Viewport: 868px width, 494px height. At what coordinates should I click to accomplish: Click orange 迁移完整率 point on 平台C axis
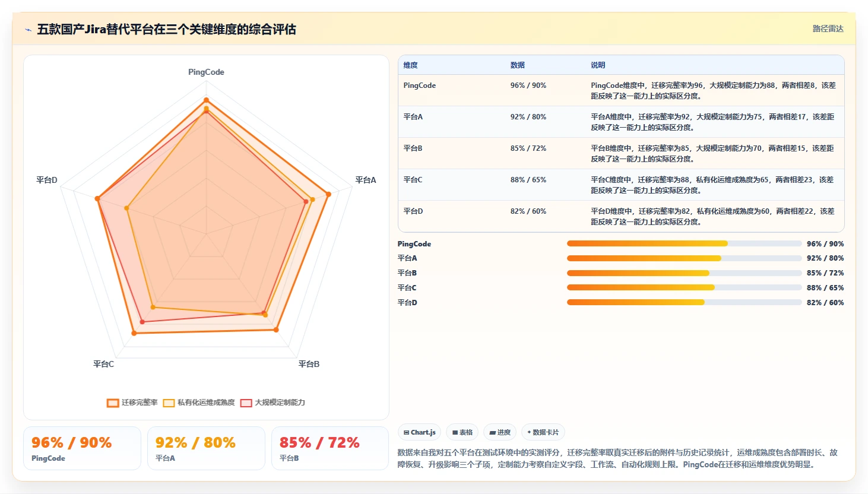point(134,333)
